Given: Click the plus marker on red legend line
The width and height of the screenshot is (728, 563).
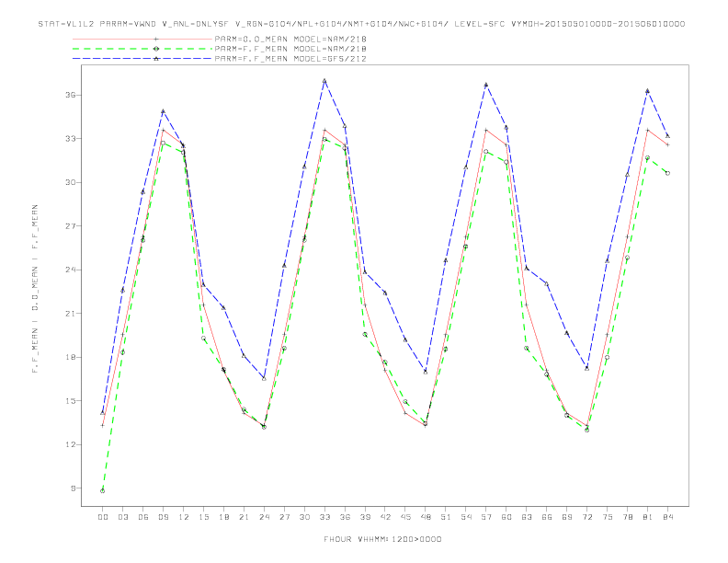Looking at the screenshot, I should click(156, 39).
